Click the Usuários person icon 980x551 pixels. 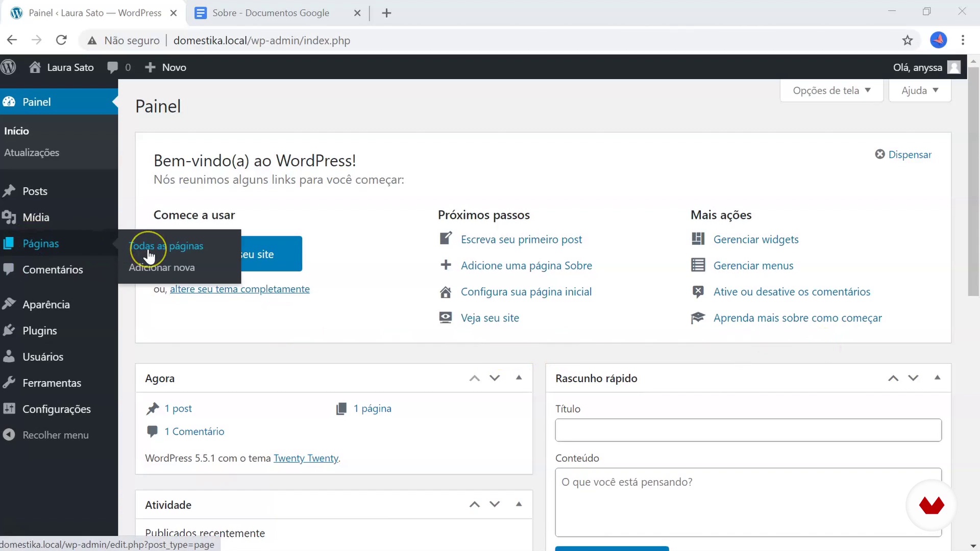pos(9,357)
